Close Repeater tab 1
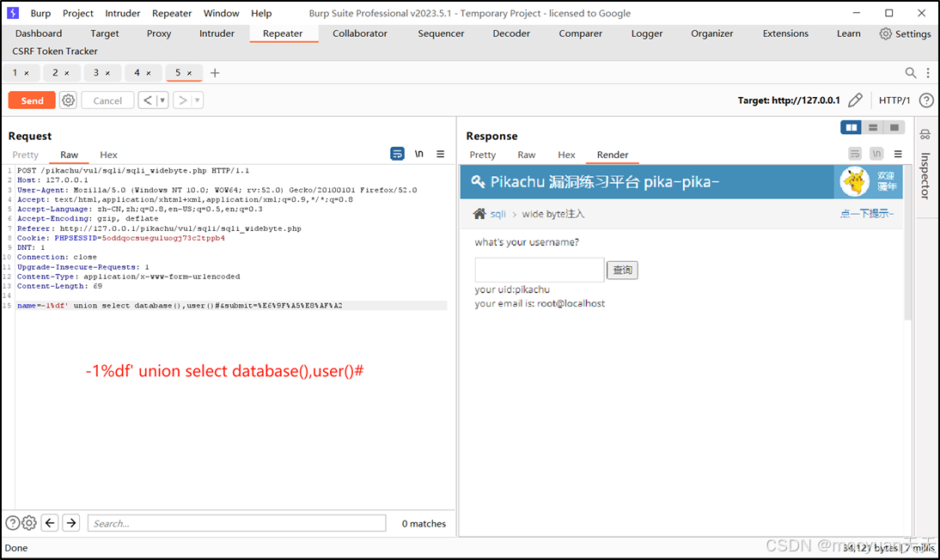The height and width of the screenshot is (560, 940). (x=27, y=73)
